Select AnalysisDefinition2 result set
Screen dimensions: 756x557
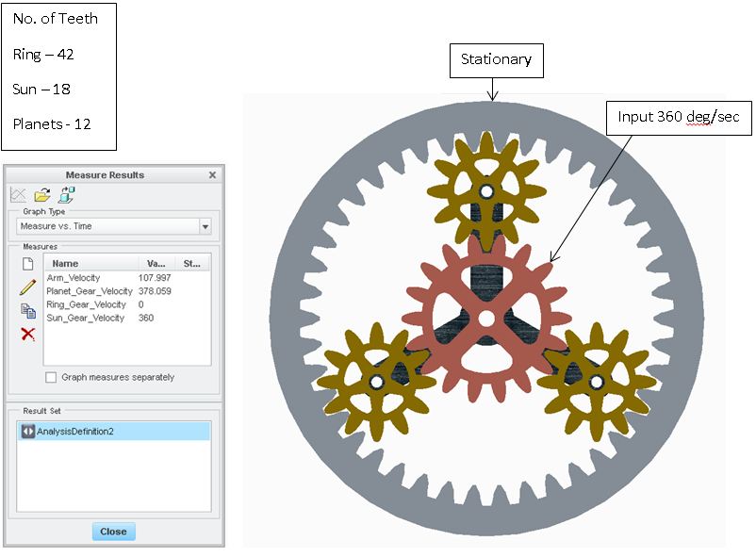point(114,431)
